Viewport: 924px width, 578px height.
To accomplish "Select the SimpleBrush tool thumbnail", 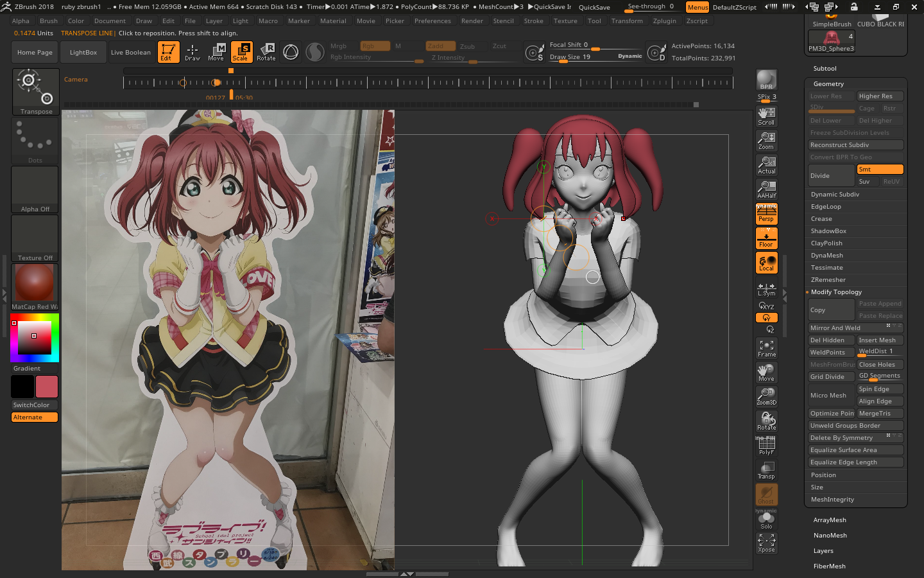I will click(832, 20).
